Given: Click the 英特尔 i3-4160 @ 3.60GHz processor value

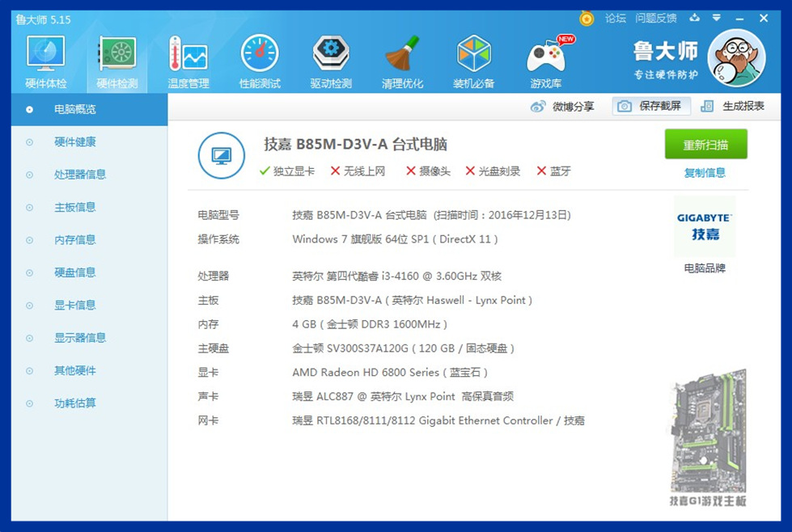Looking at the screenshot, I should [396, 276].
